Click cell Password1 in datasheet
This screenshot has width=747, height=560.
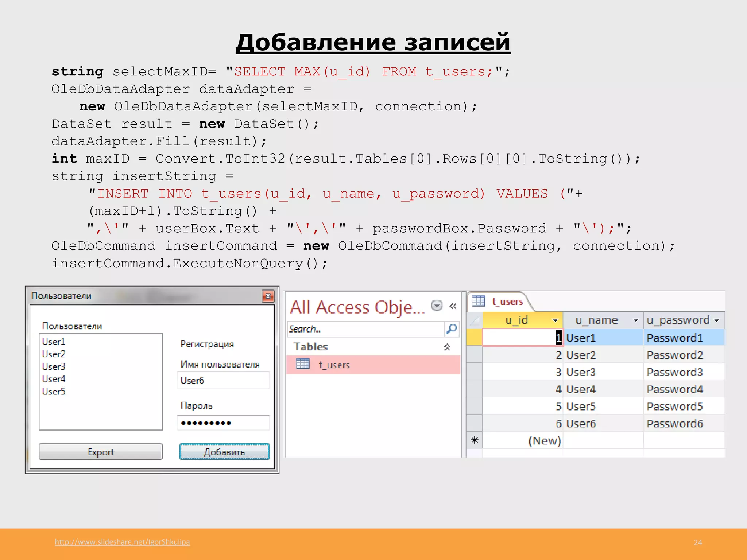tap(684, 338)
